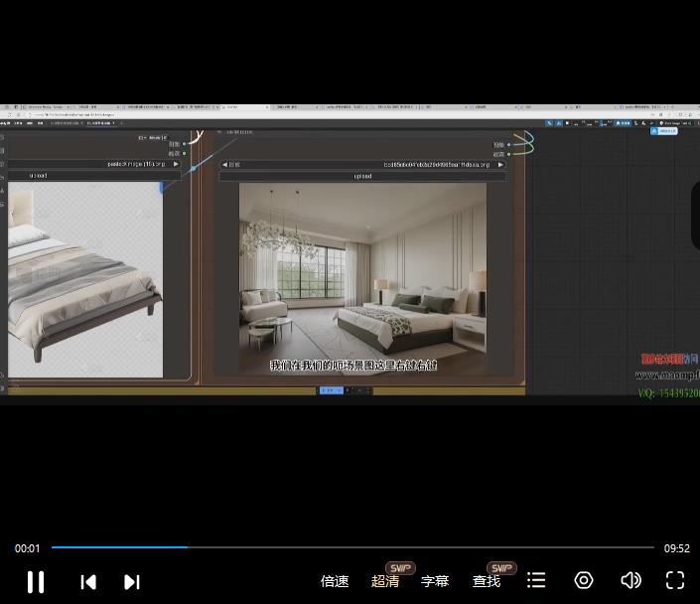Skip to the previous video
Viewport: 700px width, 604px height.
[88, 581]
